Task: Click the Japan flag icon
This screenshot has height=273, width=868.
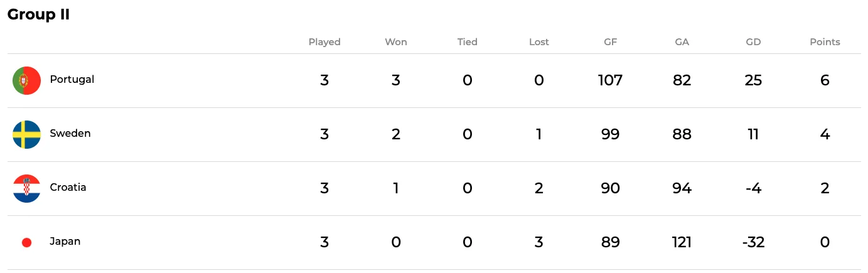Action: coord(26,242)
